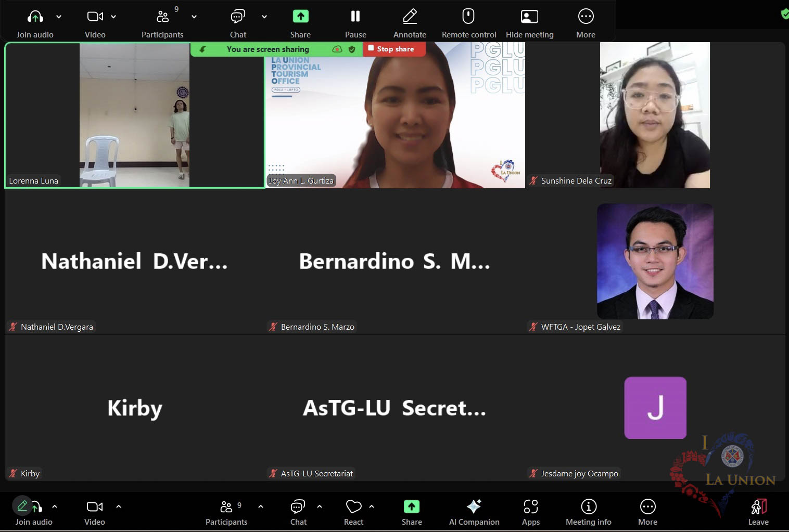Expand Participants chevron in the top toolbar
Image resolution: width=789 pixels, height=532 pixels.
point(194,17)
